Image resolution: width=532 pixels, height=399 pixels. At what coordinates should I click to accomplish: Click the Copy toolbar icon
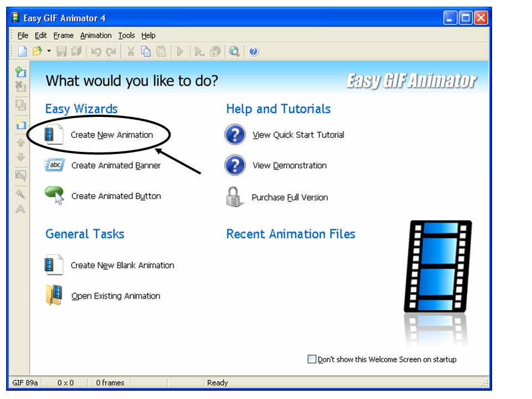[146, 52]
